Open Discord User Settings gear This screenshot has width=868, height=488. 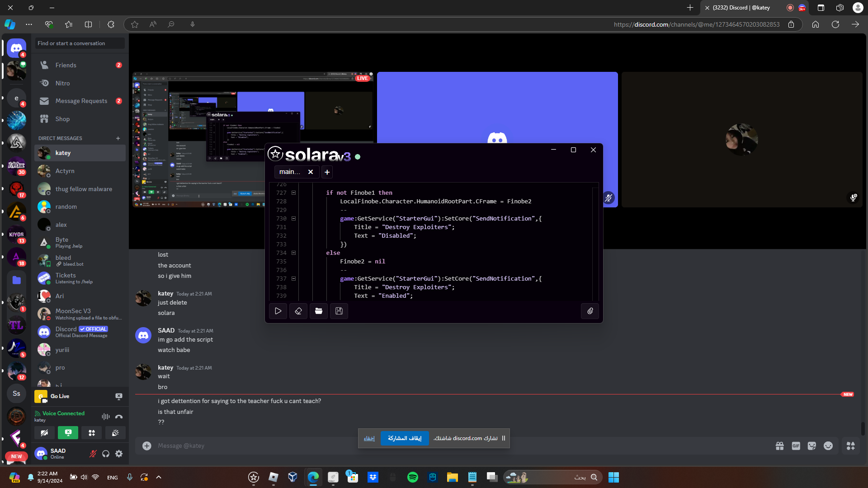119,454
